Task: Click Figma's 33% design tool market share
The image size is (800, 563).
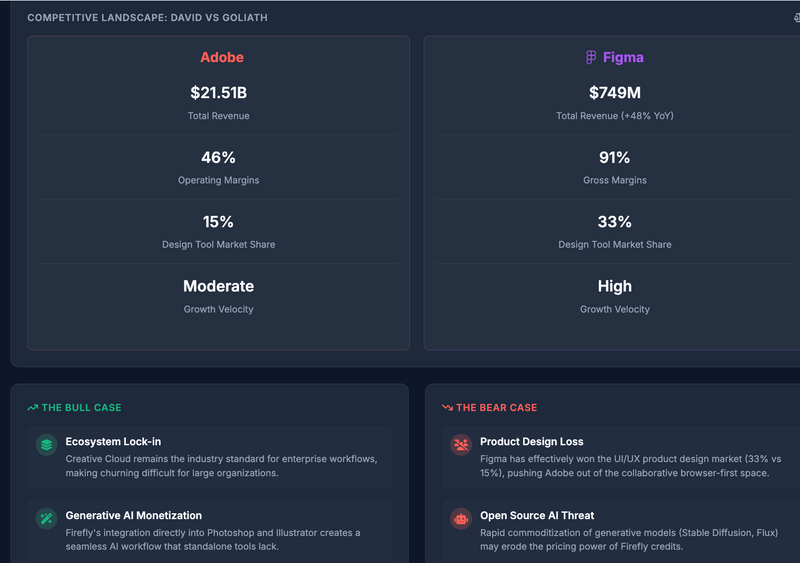Action: click(x=614, y=222)
